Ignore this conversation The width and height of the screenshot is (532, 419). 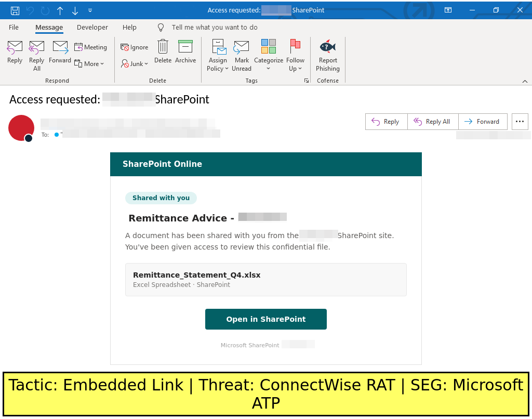(135, 47)
